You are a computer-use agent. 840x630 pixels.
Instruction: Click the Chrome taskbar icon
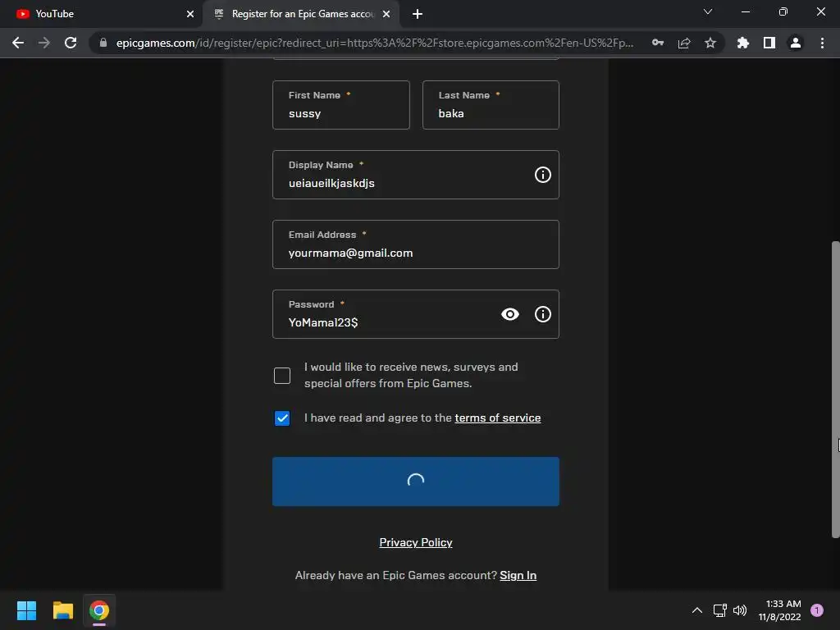[x=99, y=610]
